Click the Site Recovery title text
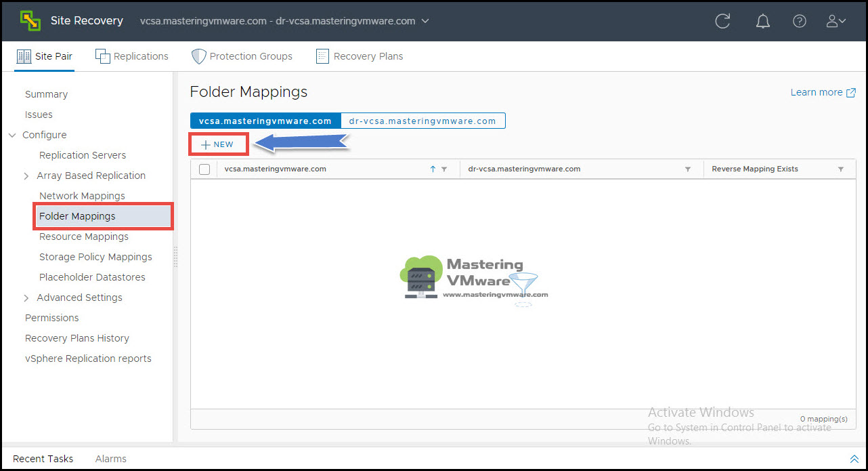 87,21
